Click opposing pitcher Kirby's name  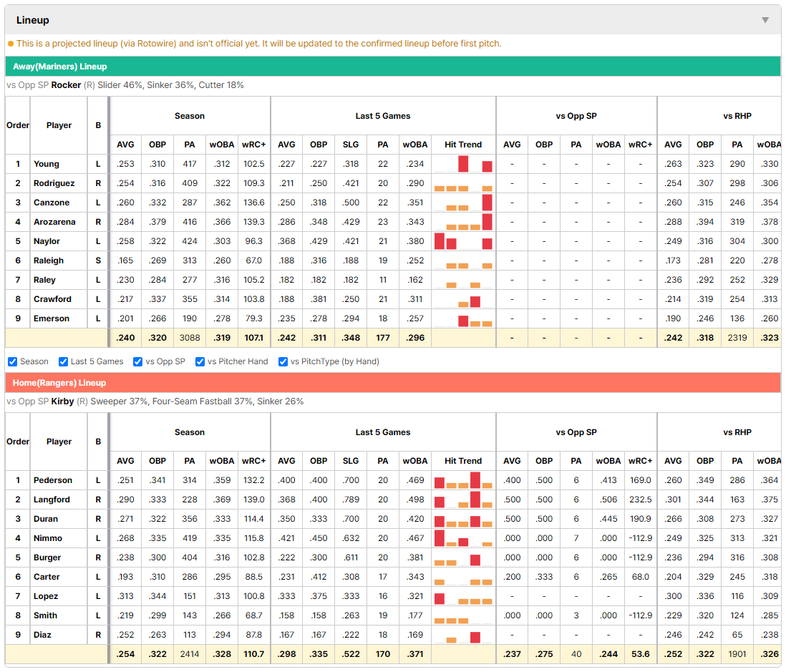coord(63,401)
